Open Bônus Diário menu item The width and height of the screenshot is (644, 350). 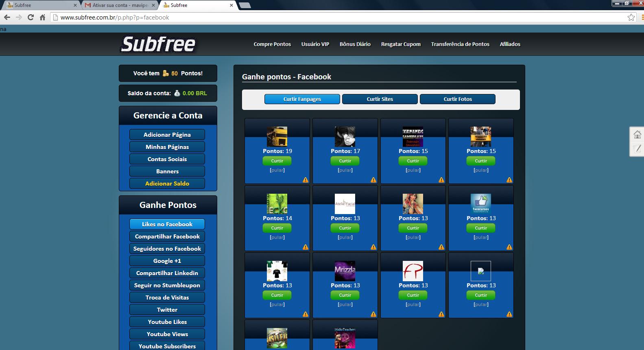tap(355, 44)
